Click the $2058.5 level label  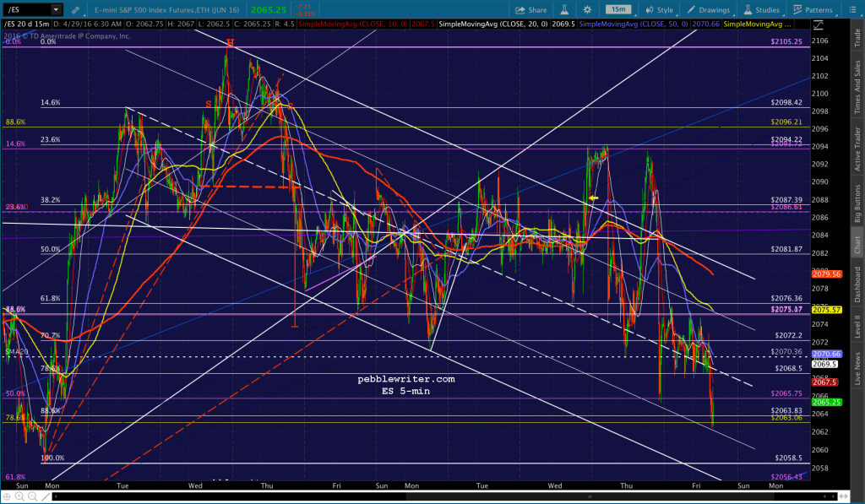(x=788, y=458)
